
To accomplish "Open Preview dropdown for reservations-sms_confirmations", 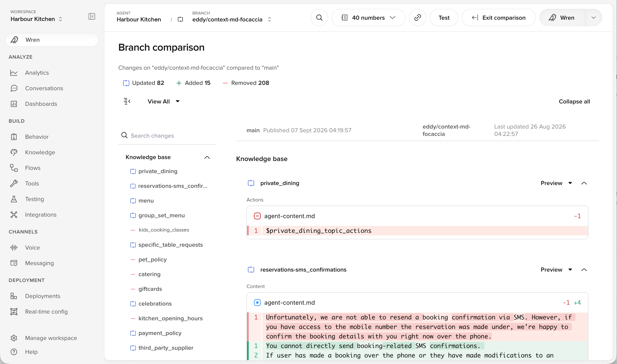I will click(556, 270).
